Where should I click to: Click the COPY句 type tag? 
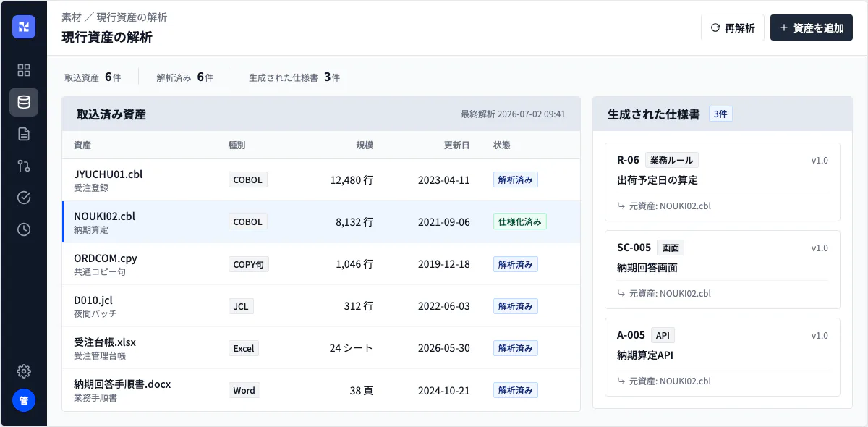click(249, 264)
